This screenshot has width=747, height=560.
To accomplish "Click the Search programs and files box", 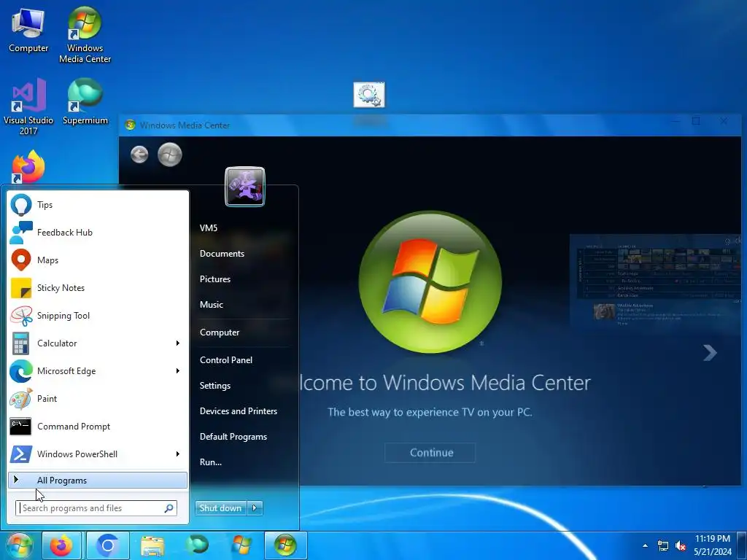I will 96,508.
